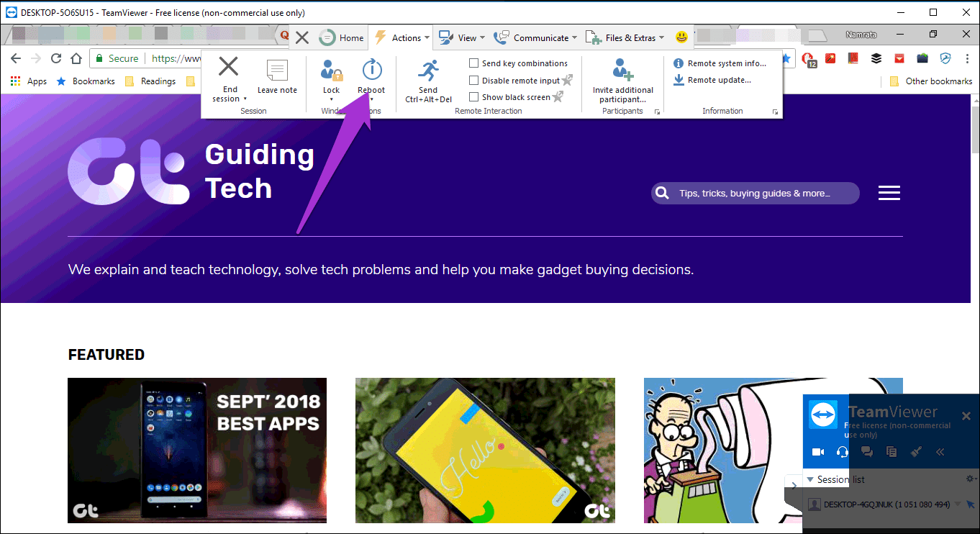Open the Actions menu tab
This screenshot has width=980, height=534.
(401, 37)
